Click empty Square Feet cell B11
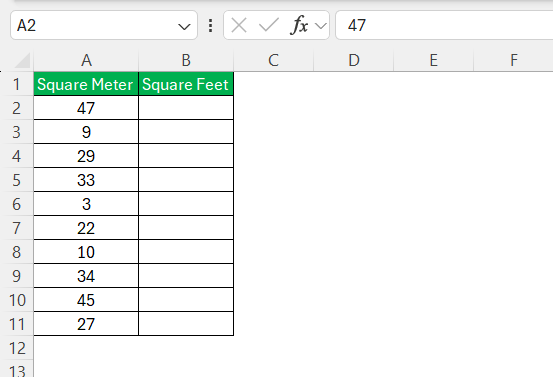This screenshot has width=553, height=377. tap(186, 324)
